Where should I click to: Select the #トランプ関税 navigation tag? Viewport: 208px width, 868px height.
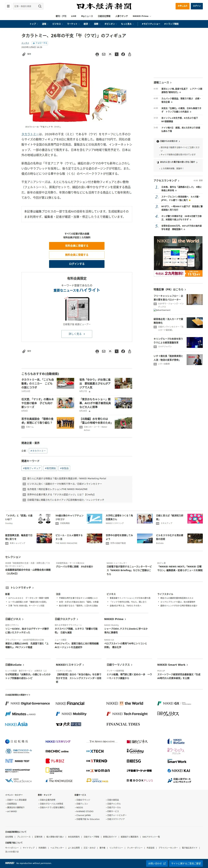point(172,24)
